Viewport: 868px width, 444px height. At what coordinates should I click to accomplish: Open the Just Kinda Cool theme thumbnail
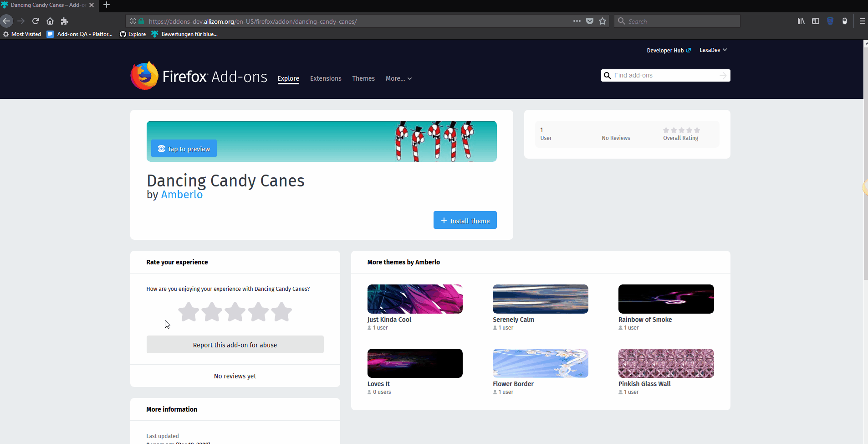[415, 299]
